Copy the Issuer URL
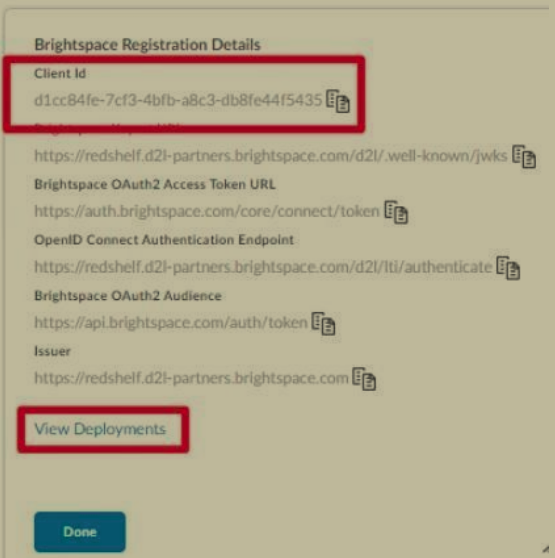 [364, 379]
